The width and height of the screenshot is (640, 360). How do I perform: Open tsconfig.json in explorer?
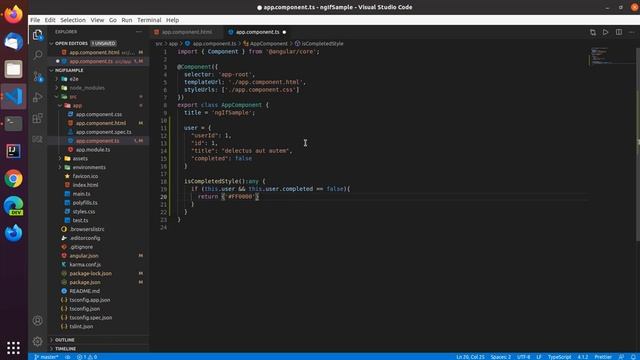pos(84,309)
